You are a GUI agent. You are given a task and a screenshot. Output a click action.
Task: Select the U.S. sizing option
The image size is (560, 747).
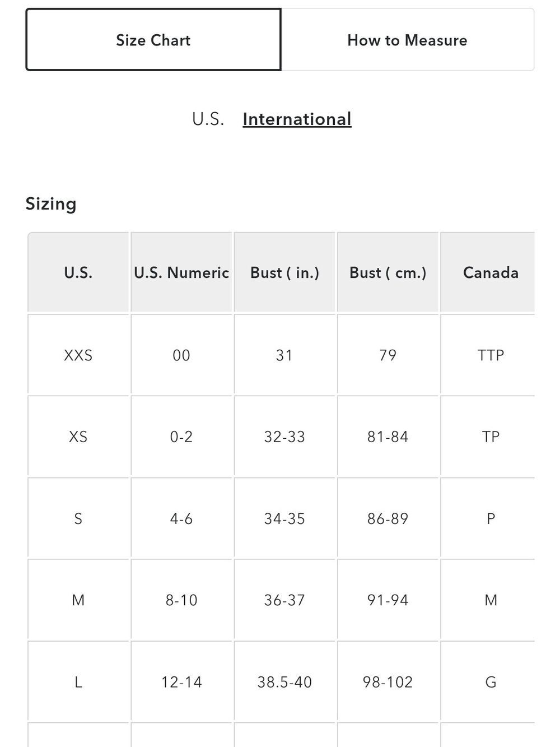(208, 119)
